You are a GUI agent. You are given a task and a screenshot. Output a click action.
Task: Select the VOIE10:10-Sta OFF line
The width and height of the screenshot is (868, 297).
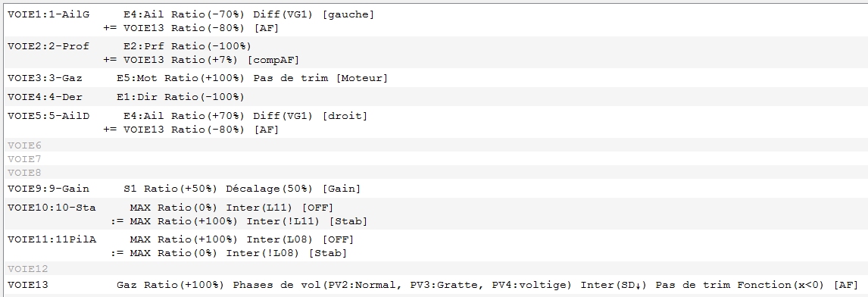[170, 208]
